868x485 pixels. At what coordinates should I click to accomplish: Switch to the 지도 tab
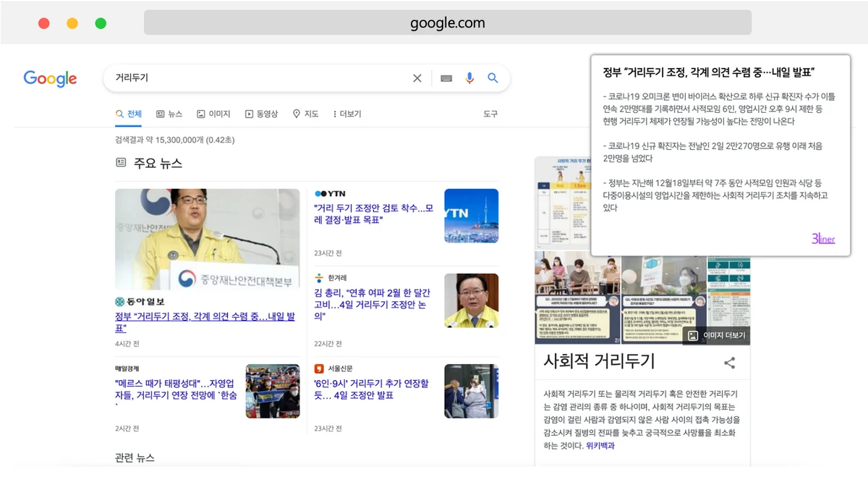click(306, 114)
